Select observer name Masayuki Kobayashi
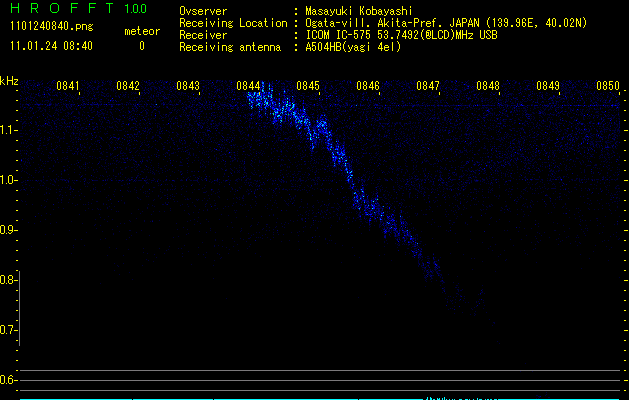 click(x=359, y=11)
